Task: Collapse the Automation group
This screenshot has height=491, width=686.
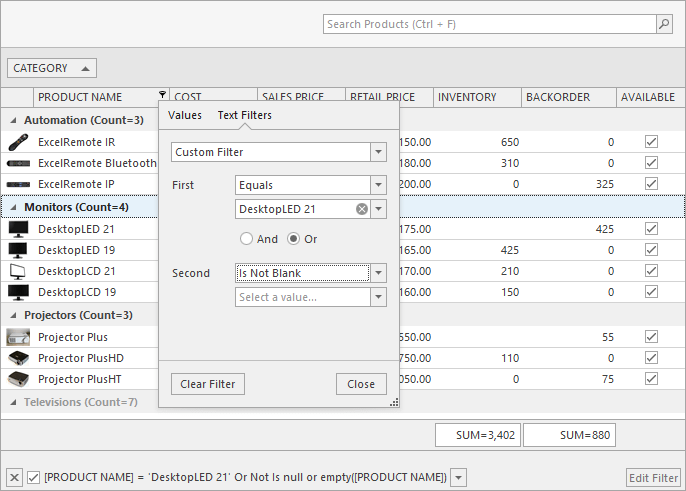Action: coord(14,120)
